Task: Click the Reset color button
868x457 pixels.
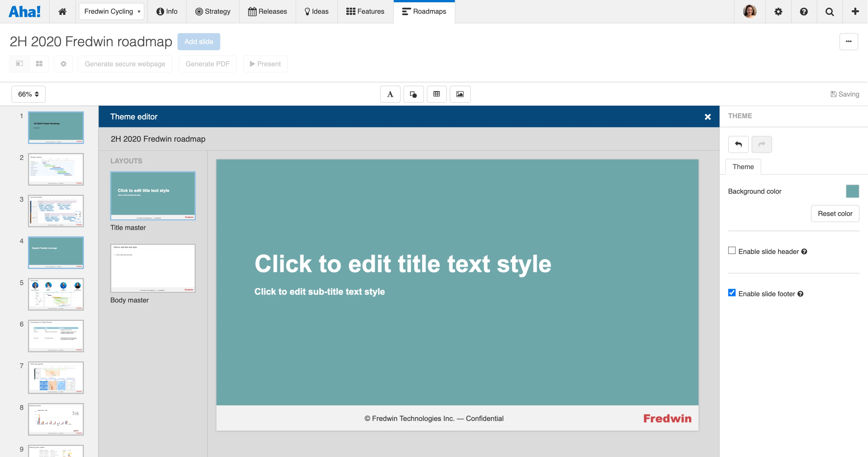Action: pos(835,214)
